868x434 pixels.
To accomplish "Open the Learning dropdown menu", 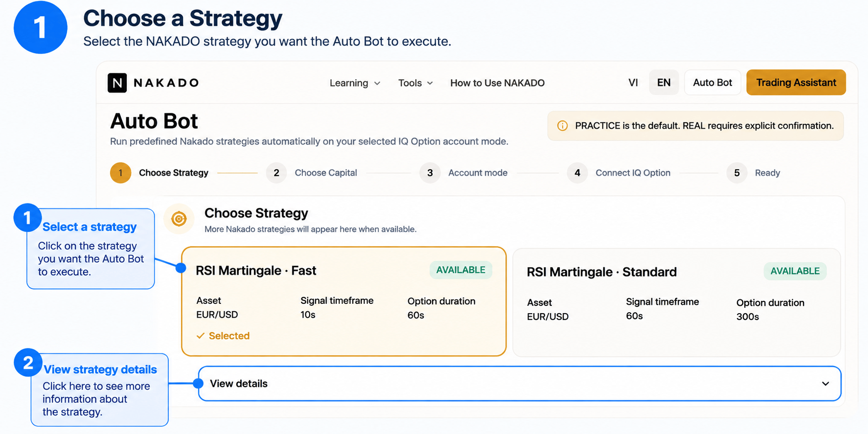I will [355, 83].
